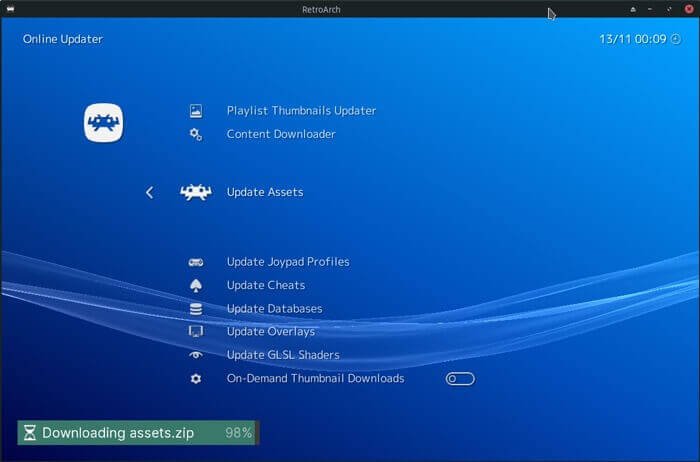Open Content Downloader menu entry

[281, 134]
